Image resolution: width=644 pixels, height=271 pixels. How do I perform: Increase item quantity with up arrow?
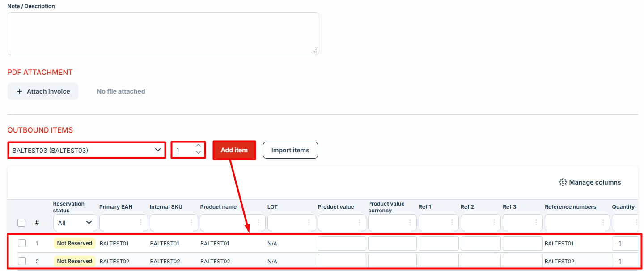[199, 146]
